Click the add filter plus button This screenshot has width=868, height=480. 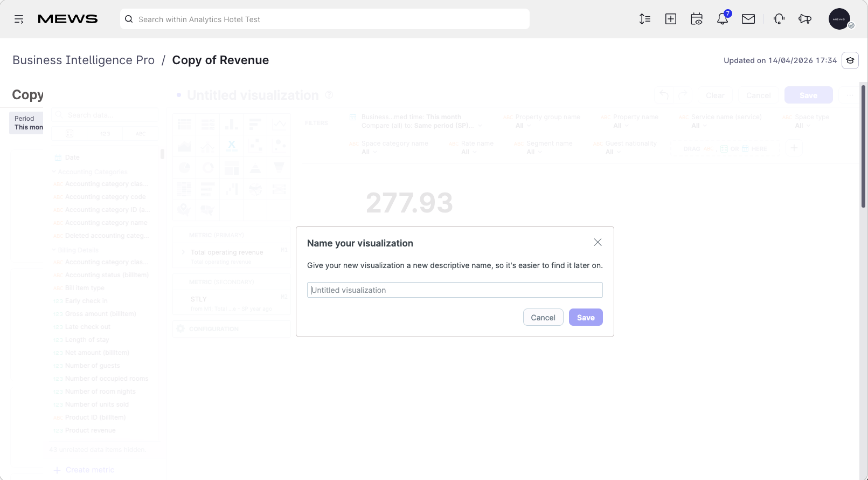pyautogui.click(x=794, y=148)
